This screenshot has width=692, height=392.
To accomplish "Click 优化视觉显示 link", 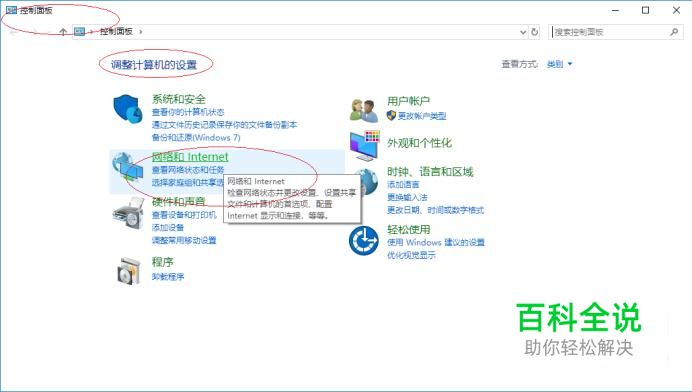I will coord(411,255).
